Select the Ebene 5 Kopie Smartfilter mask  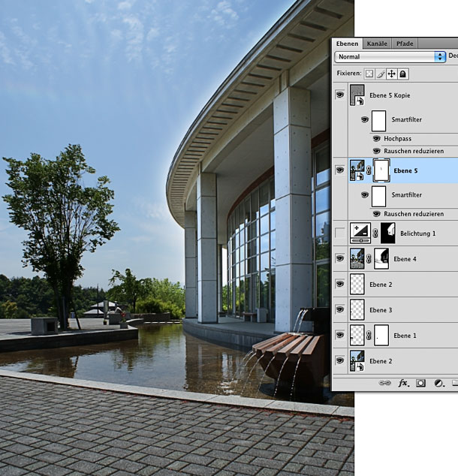click(x=378, y=121)
